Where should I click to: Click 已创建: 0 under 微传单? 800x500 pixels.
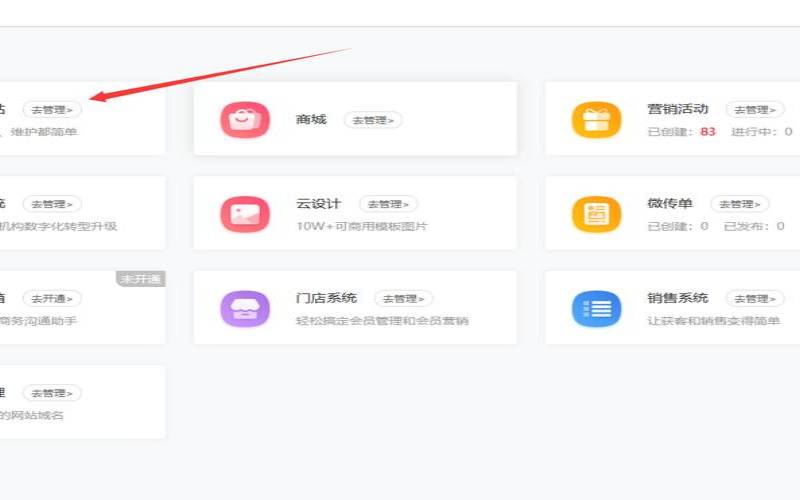coord(678,226)
